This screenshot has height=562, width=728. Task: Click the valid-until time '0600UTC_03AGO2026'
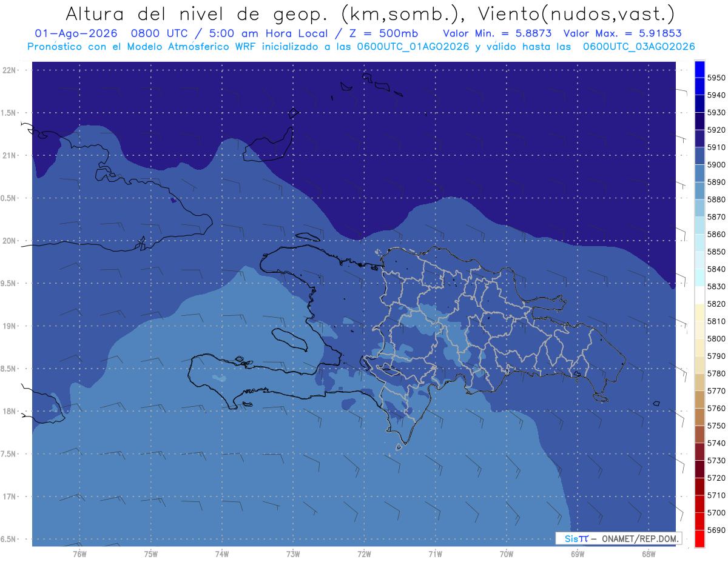pyautogui.click(x=639, y=47)
